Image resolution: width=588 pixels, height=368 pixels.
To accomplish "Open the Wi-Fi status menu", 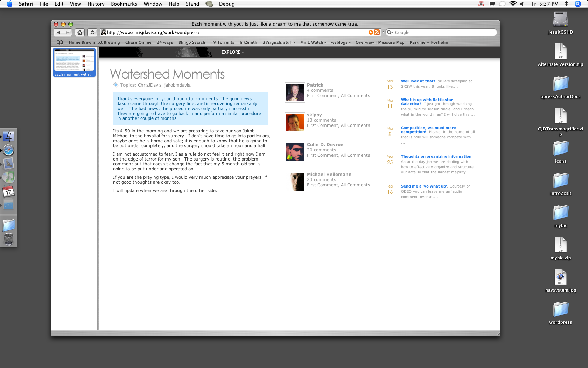I will (513, 4).
